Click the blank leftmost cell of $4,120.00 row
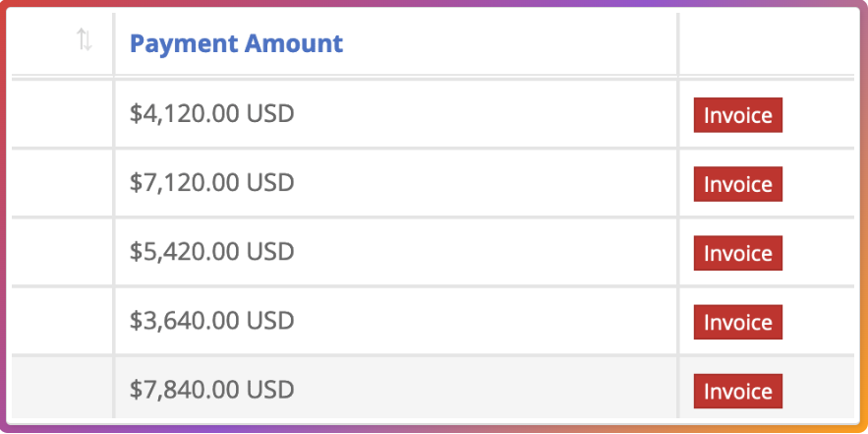The image size is (868, 434). pos(62,114)
